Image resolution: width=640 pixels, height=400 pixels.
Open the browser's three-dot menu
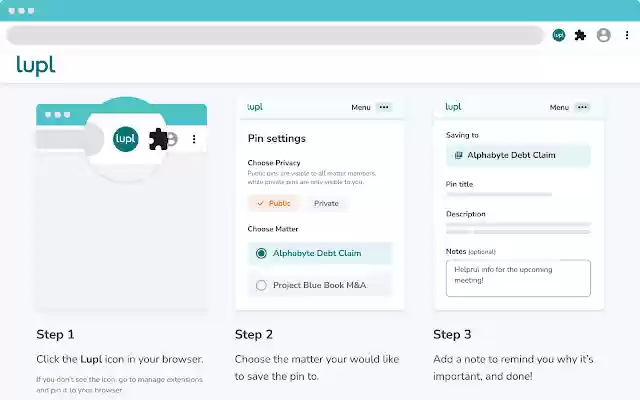(627, 35)
